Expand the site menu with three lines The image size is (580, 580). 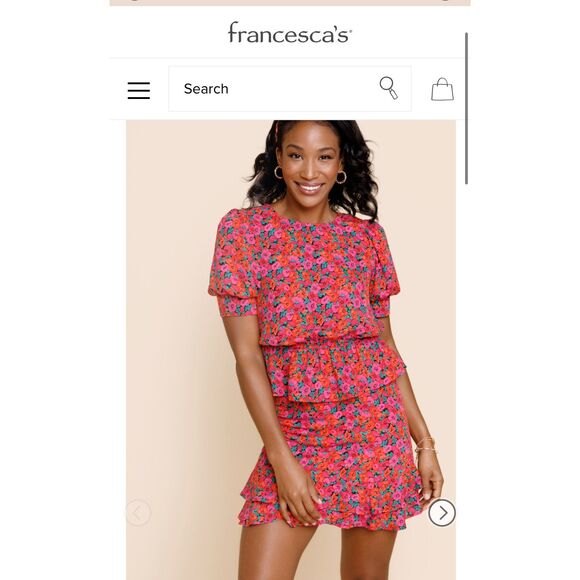139,90
